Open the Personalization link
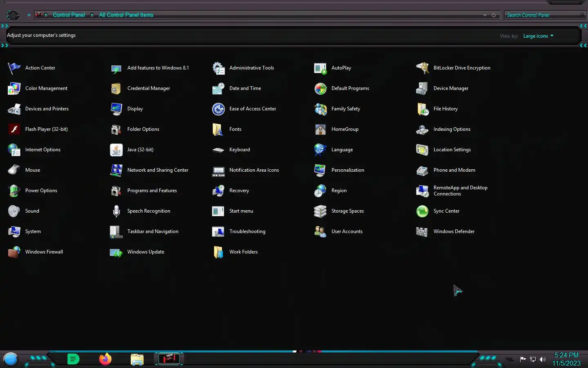 tap(348, 170)
